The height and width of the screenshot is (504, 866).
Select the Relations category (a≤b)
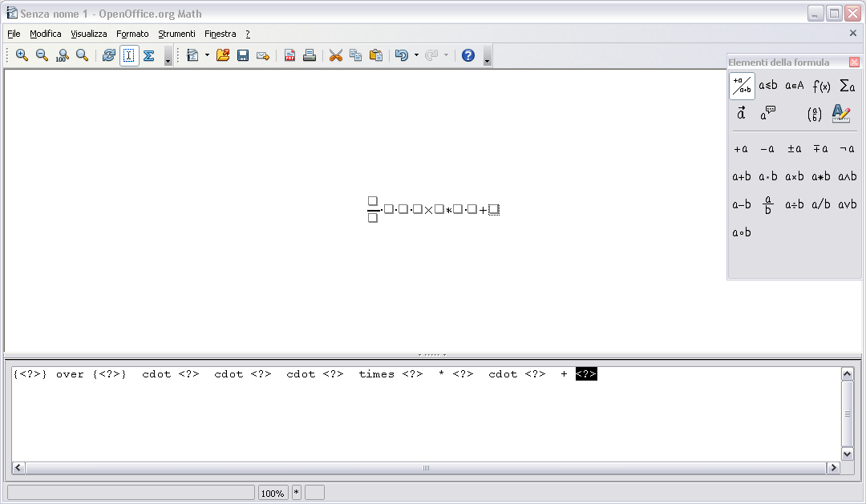(x=767, y=86)
